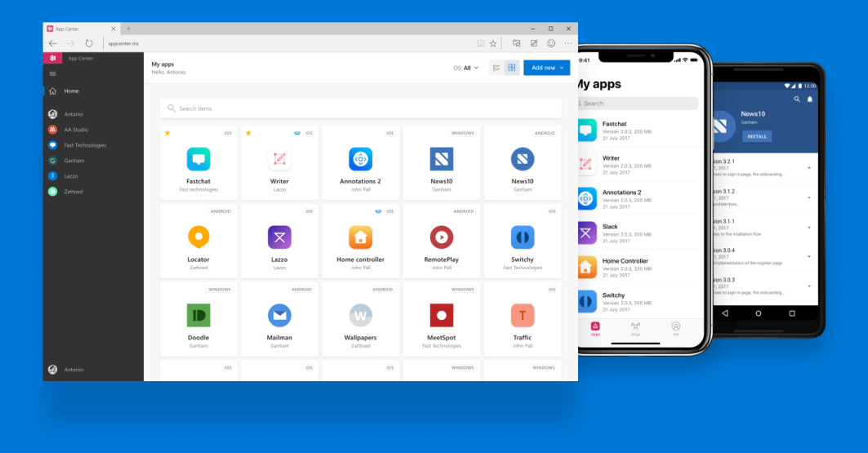Image resolution: width=868 pixels, height=453 pixels.
Task: Open Antonio account at sidebar bottom
Action: click(x=93, y=370)
